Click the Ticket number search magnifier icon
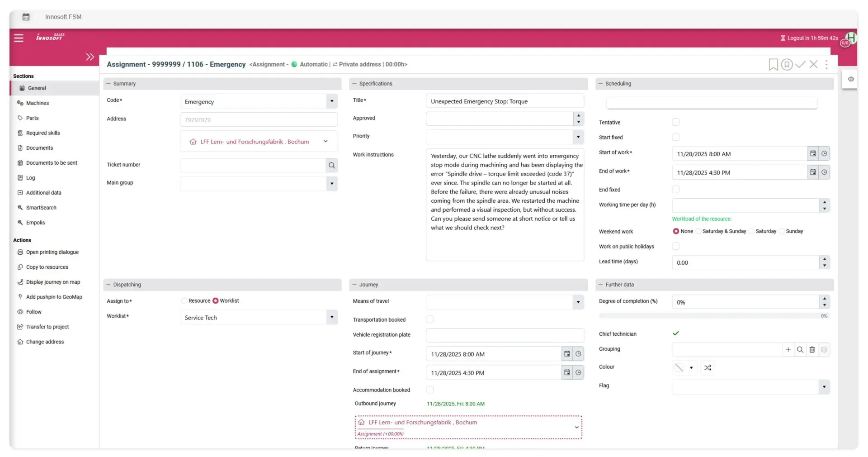The height and width of the screenshot is (457, 868). [332, 166]
